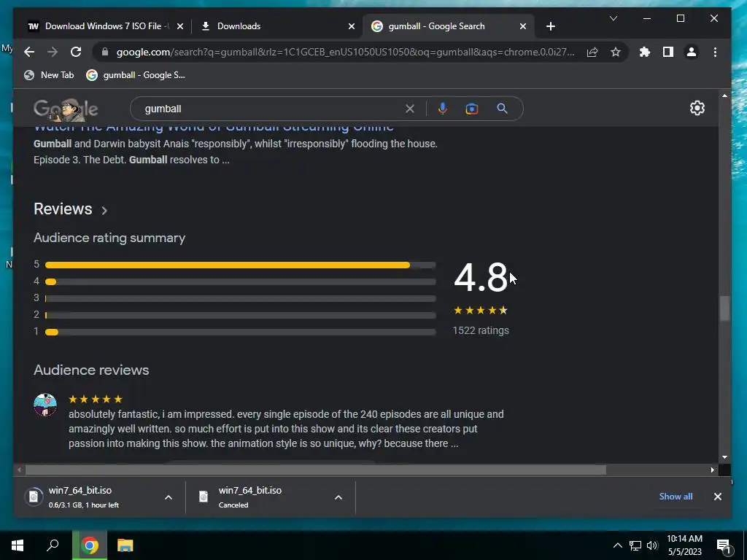The image size is (747, 560).
Task: Click the gumball search input field
Action: pos(271,109)
